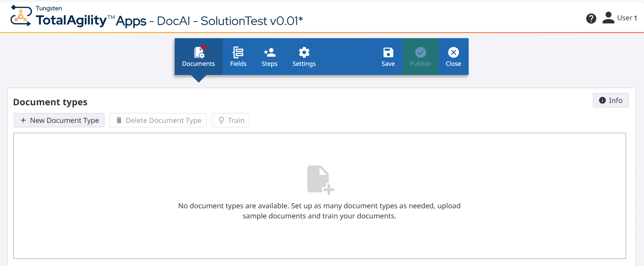
Task: Click the 'Document types' heading
Action: (x=50, y=102)
